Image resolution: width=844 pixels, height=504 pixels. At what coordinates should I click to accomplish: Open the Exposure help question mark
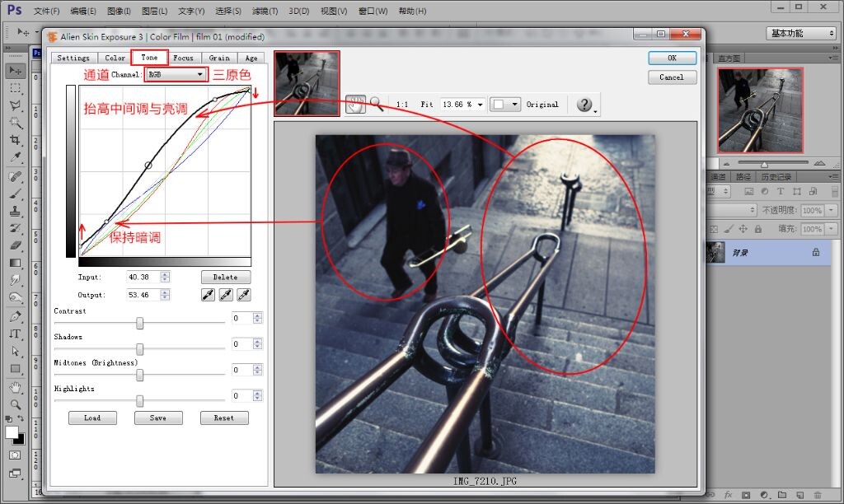(x=584, y=105)
